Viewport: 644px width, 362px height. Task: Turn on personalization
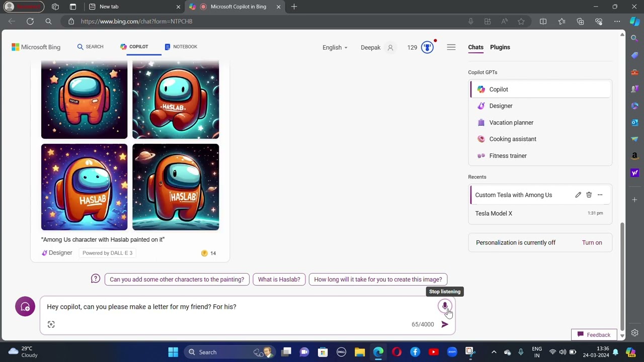[x=592, y=242]
